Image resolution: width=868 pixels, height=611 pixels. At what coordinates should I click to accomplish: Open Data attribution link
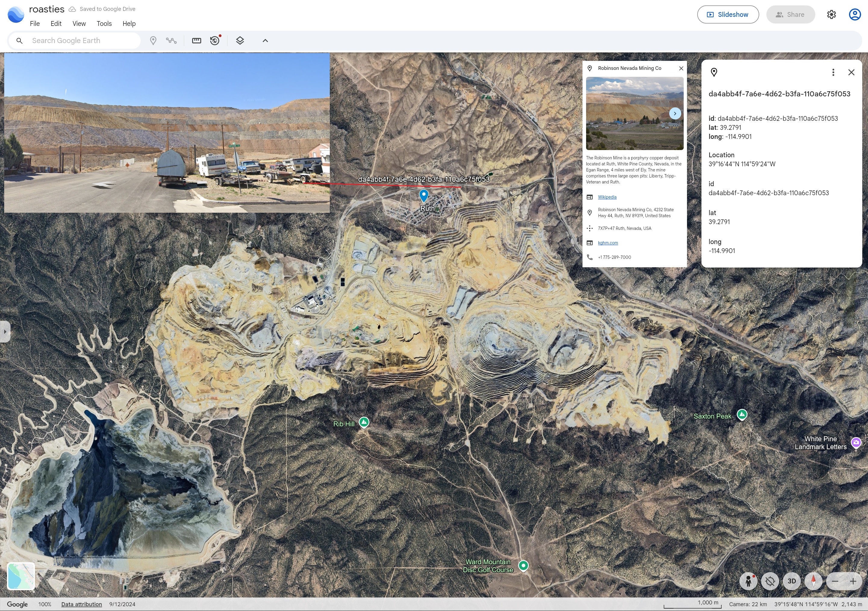(x=82, y=604)
